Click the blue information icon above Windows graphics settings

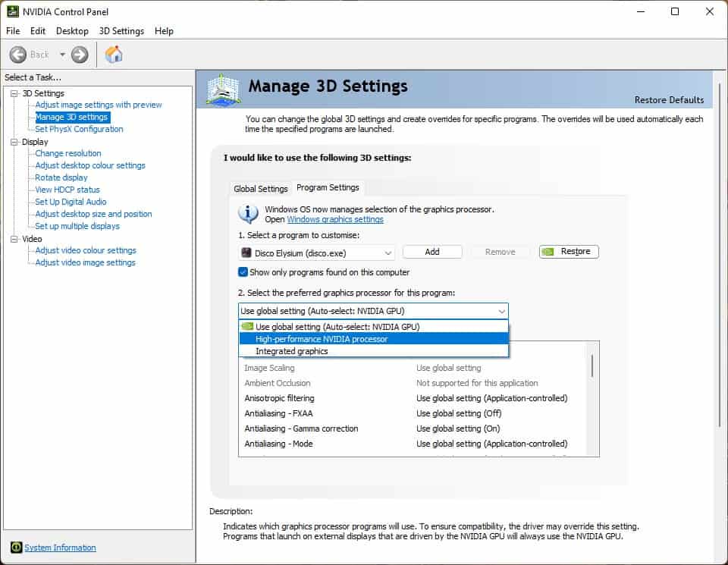pos(247,213)
